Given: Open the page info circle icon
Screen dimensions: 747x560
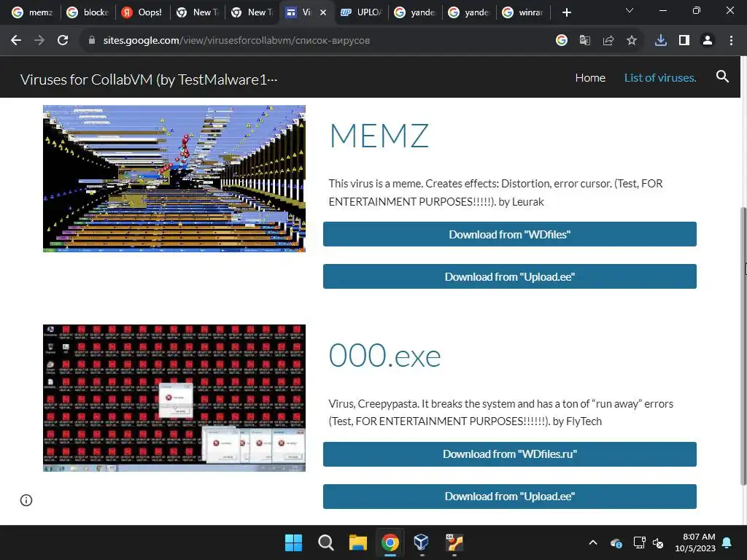Looking at the screenshot, I should pos(26,500).
